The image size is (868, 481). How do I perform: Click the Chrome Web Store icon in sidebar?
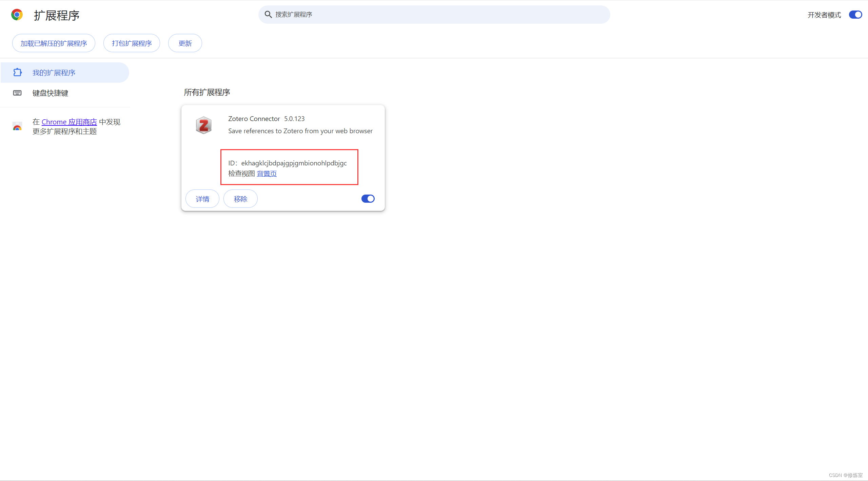(x=17, y=126)
